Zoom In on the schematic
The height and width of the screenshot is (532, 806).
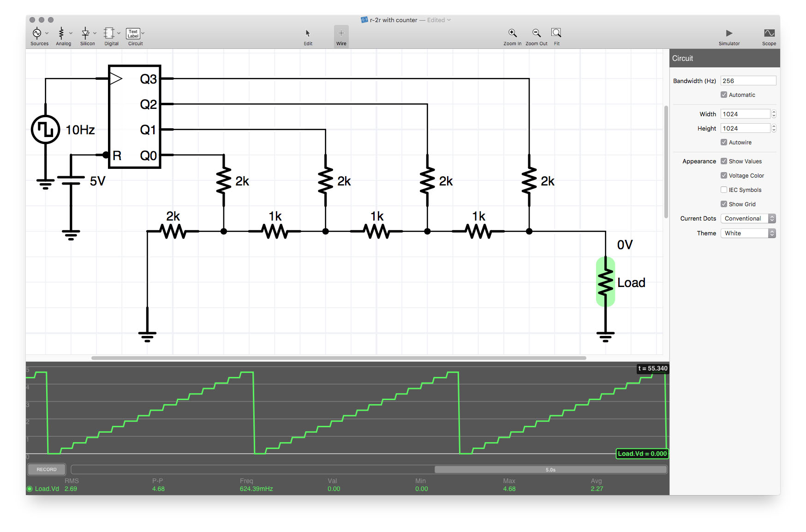(512, 36)
